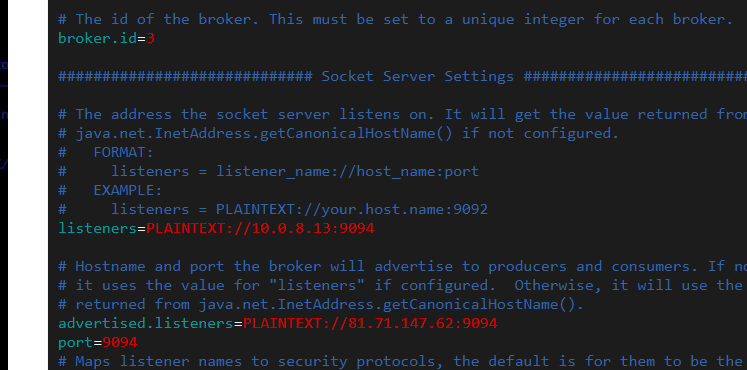Viewport: 747px width, 370px height.
Task: Place cursor on listeners IP address 10.0.8.13:9094
Action: point(313,228)
